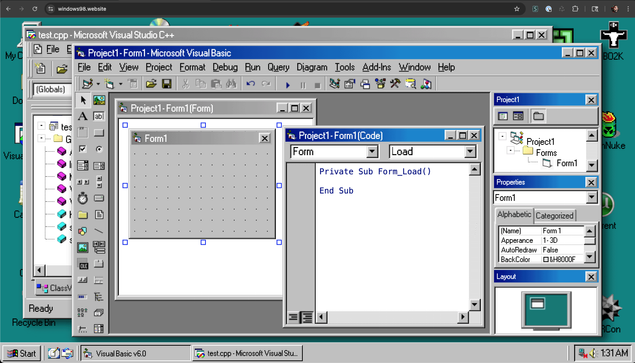
Task: Click View Code in Project panel
Action: (x=503, y=116)
